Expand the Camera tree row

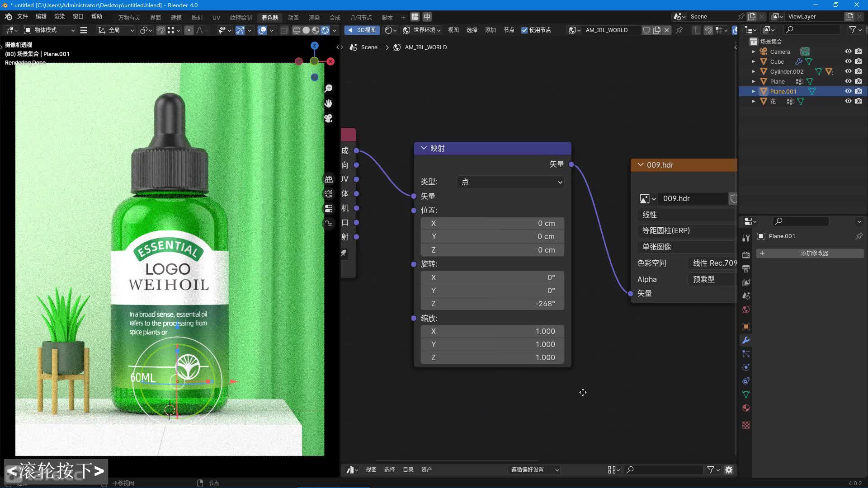(x=754, y=52)
